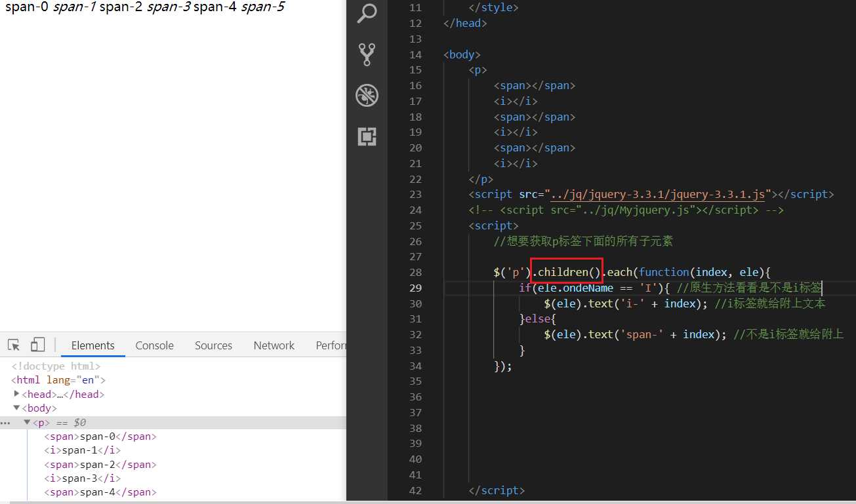Click the </head> tag on line 12
Screen dimensions: 856x504
[x=465, y=23]
